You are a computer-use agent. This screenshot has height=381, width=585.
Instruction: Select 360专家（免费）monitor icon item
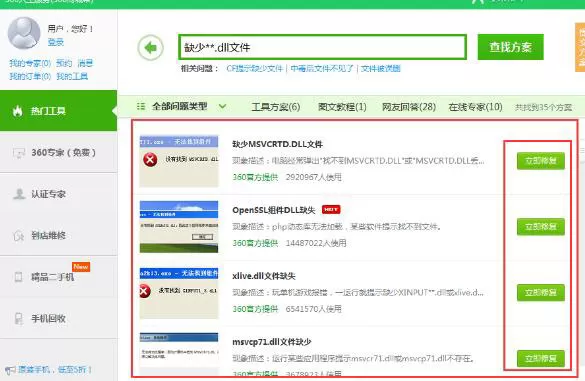59,152
